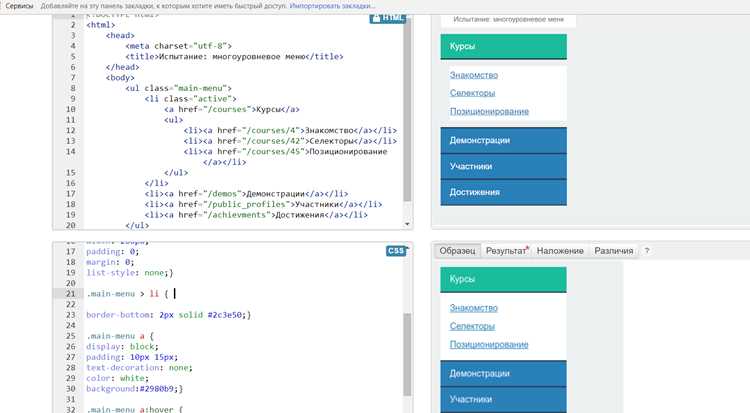Click the /demos Демонстрации HTML line

[x=246, y=194]
